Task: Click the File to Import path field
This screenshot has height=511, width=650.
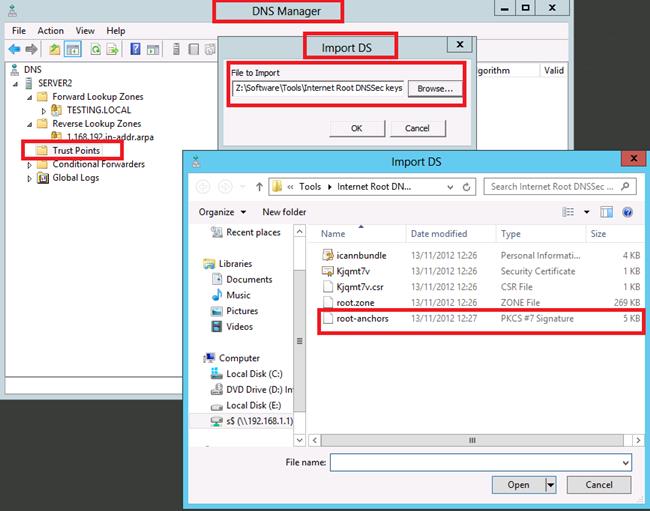Action: (x=318, y=88)
